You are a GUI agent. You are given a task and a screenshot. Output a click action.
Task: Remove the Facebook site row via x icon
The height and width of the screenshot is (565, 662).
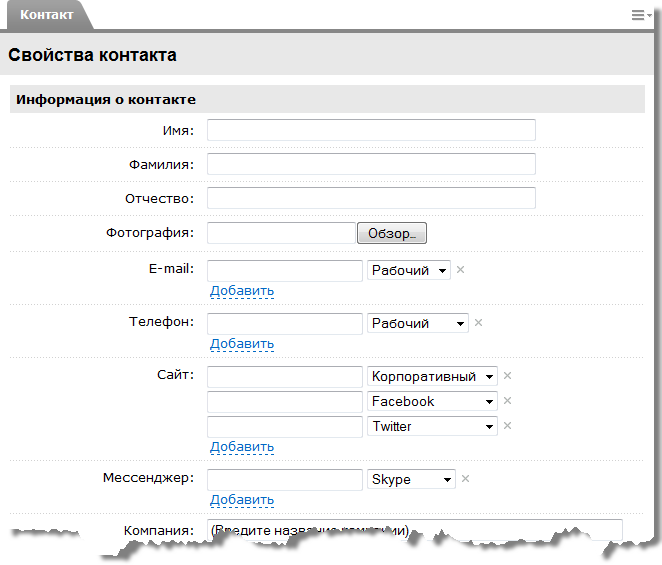tap(507, 401)
